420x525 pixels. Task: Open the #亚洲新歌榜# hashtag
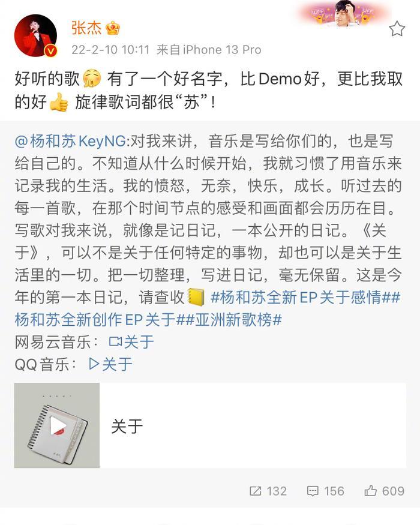234,320
